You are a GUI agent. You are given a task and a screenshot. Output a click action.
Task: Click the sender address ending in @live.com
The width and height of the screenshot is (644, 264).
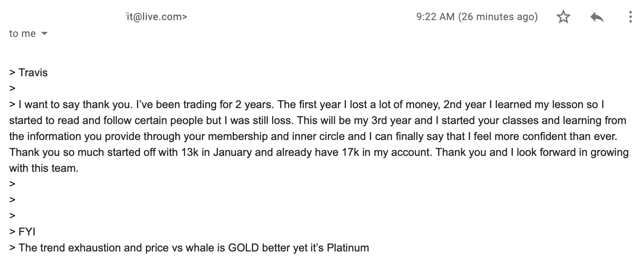[156, 17]
